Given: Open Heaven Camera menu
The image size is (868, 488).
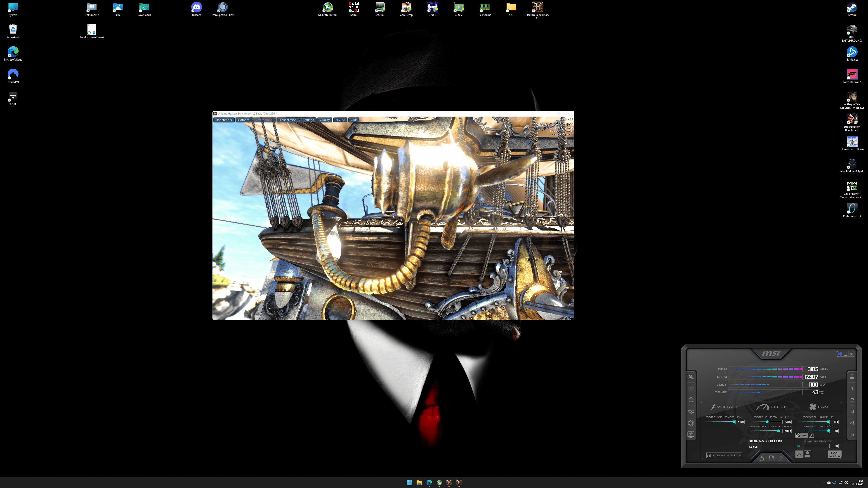Looking at the screenshot, I should 244,120.
